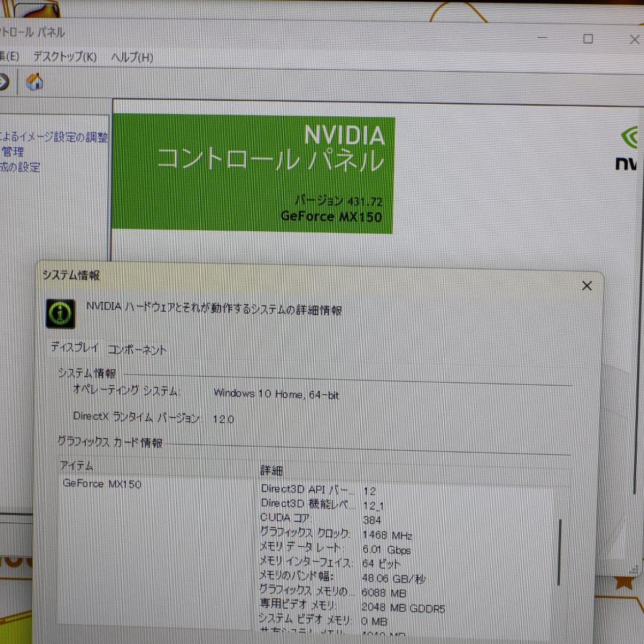Click the maximize button on the title bar
This screenshot has width=644, height=644.
tap(588, 38)
